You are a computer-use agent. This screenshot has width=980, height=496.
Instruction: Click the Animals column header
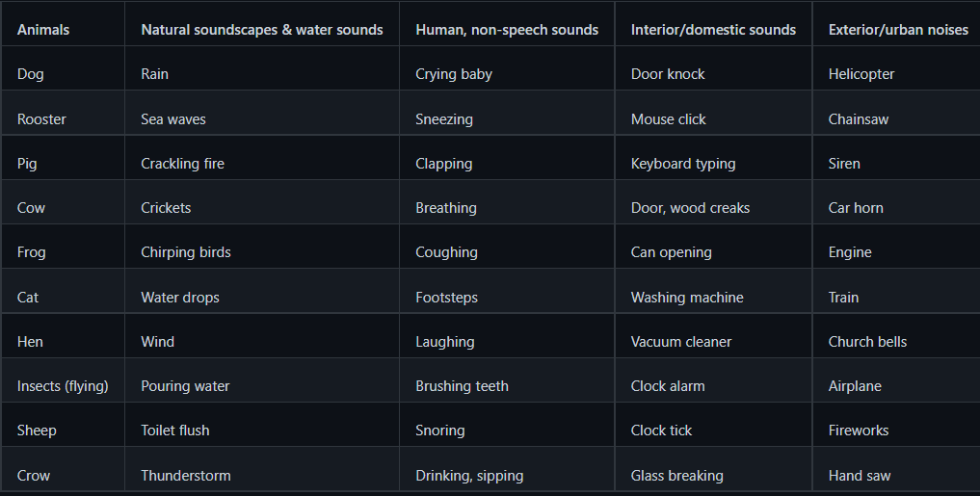(43, 30)
